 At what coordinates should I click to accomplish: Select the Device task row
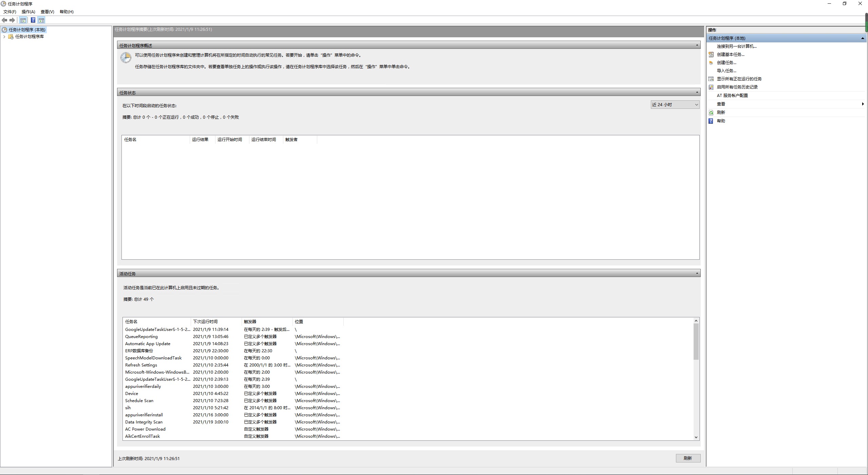point(233,394)
